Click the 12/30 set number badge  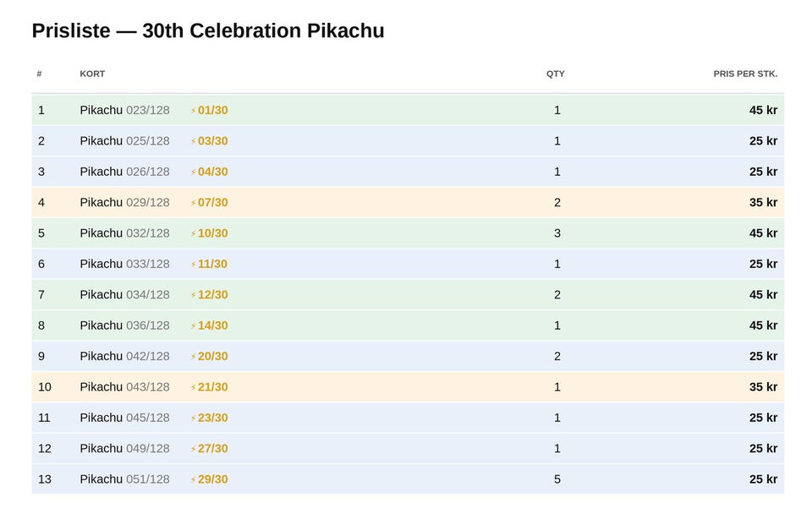click(x=212, y=295)
